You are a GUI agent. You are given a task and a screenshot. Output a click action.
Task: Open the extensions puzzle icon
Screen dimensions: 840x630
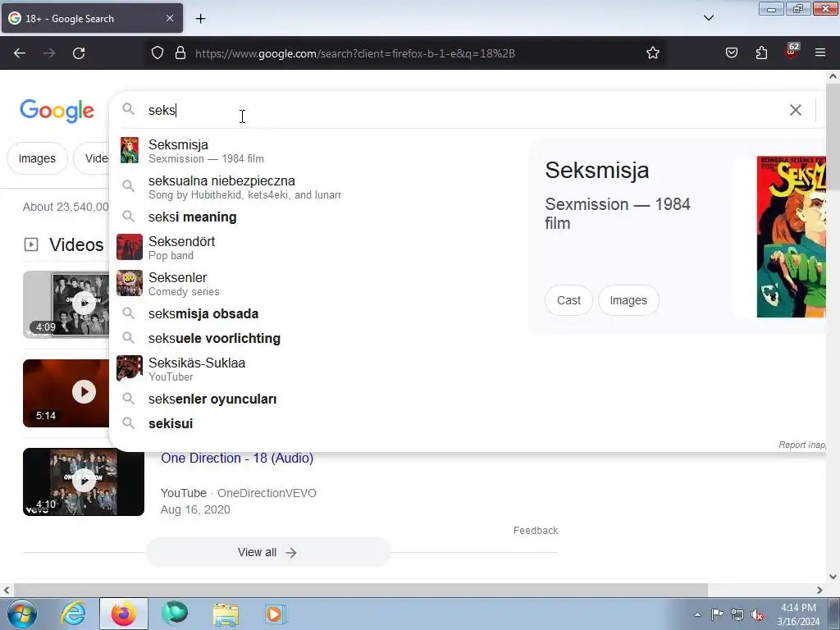coord(761,53)
